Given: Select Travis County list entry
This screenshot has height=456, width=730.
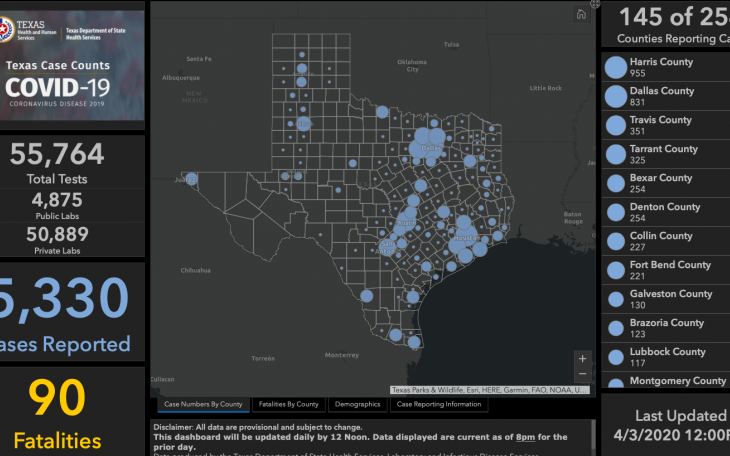Looking at the screenshot, I should point(661,126).
